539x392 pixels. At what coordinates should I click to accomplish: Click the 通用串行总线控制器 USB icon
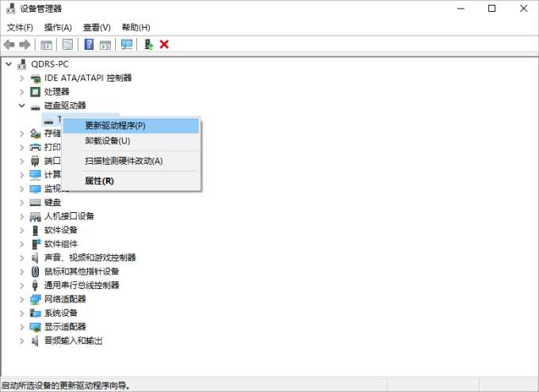pyautogui.click(x=35, y=286)
